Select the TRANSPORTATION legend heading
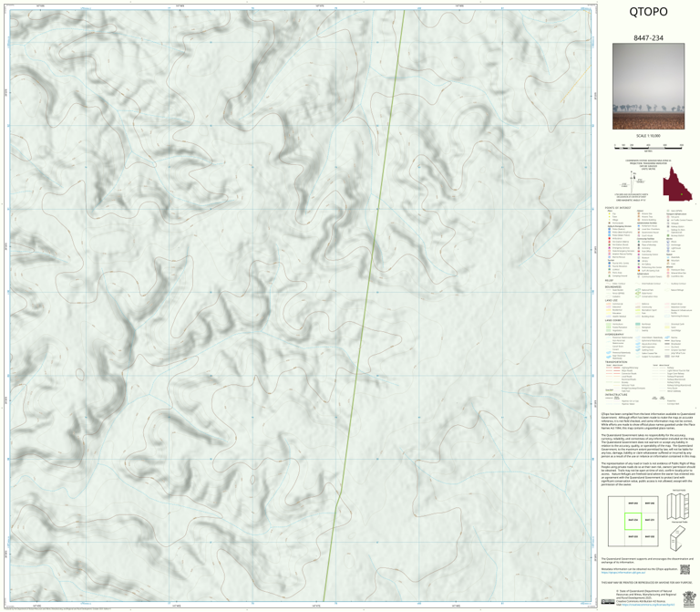Viewport: 700px width, 612px height. pos(615,362)
